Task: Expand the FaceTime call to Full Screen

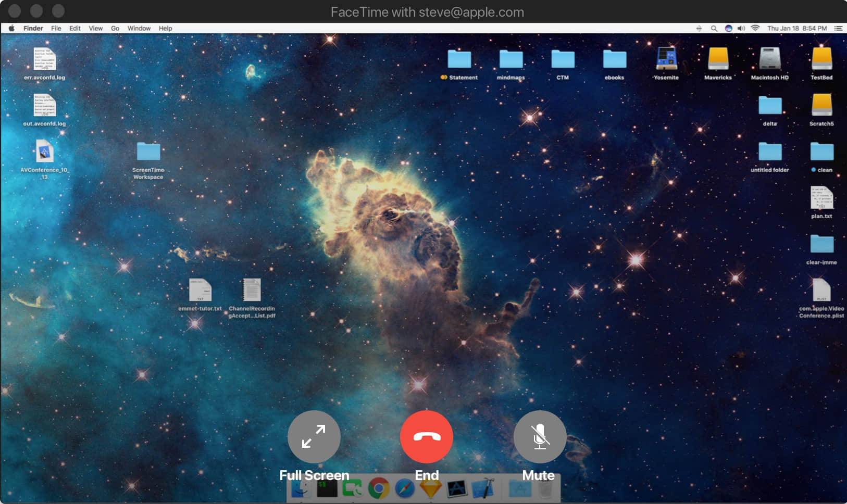Action: pos(314,436)
